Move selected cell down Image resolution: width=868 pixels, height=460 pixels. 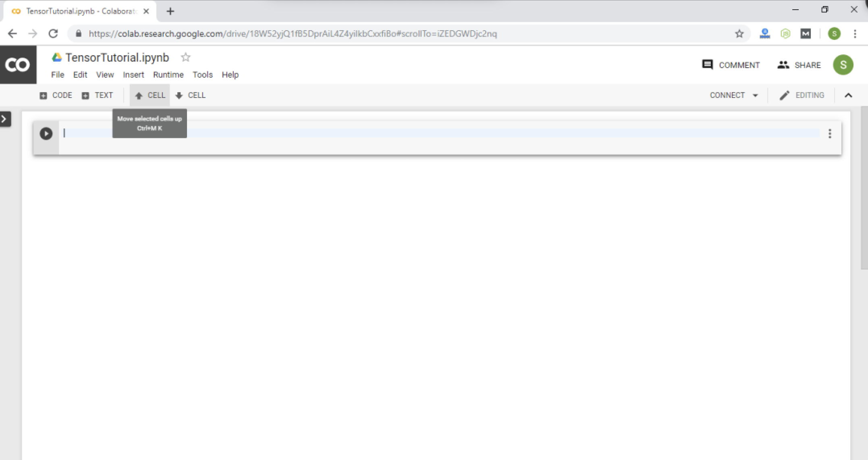pos(191,95)
